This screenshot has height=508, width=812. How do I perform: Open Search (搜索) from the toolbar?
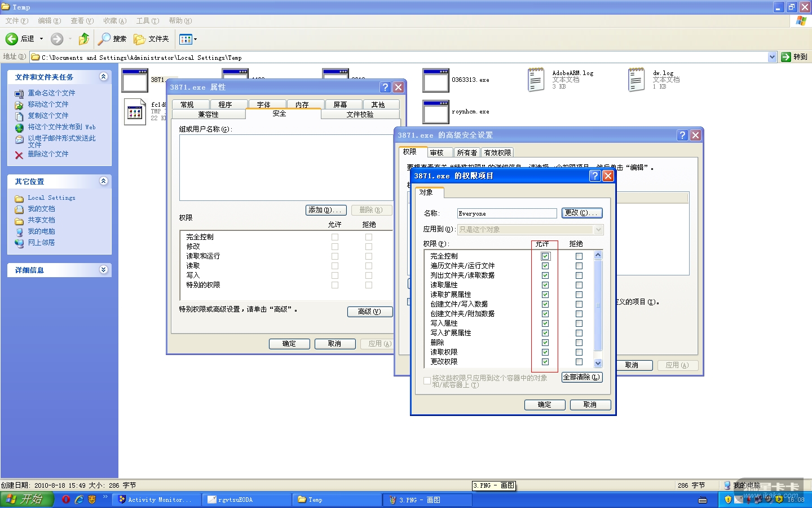(112, 39)
